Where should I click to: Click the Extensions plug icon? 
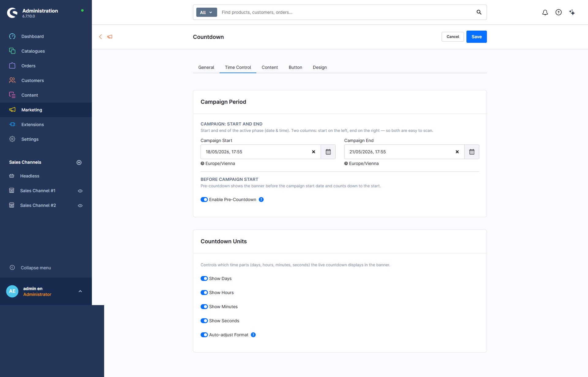coord(12,124)
